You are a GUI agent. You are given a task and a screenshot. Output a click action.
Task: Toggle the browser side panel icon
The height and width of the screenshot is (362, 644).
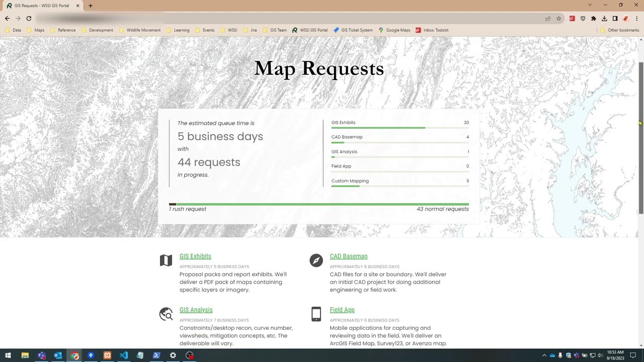click(x=615, y=19)
